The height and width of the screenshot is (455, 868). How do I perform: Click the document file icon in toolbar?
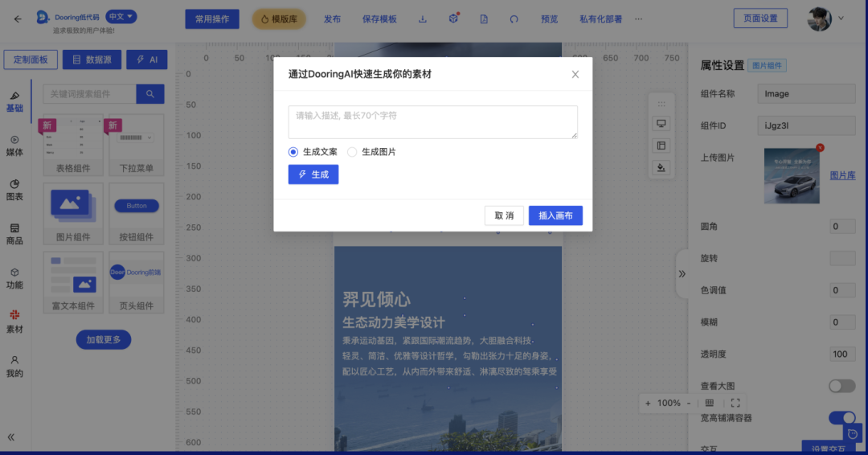point(484,18)
